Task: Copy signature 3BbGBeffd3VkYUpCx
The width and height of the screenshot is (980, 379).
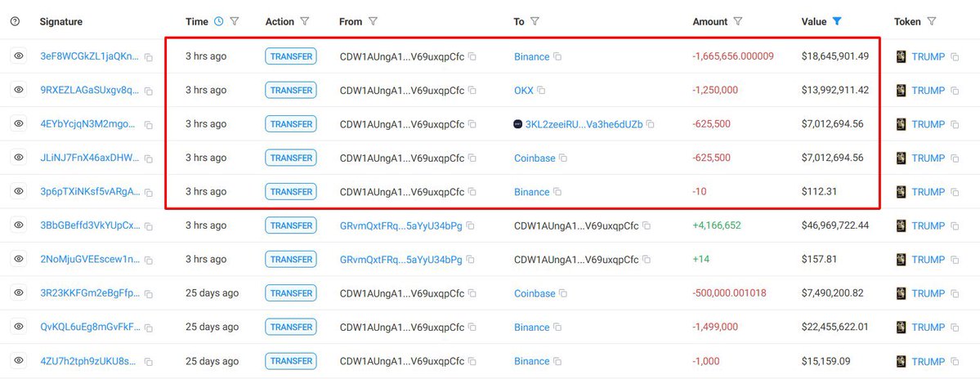Action: [149, 226]
